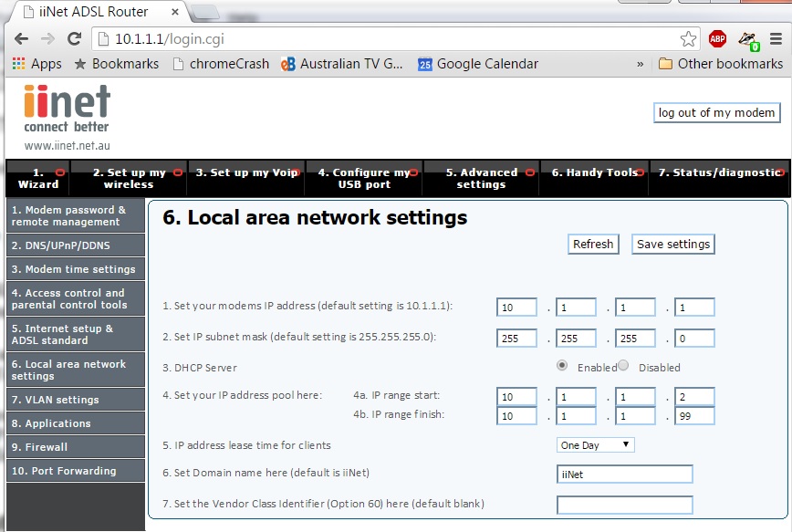Open 6. Handy Tools menu
792x532 pixels.
pyautogui.click(x=595, y=178)
